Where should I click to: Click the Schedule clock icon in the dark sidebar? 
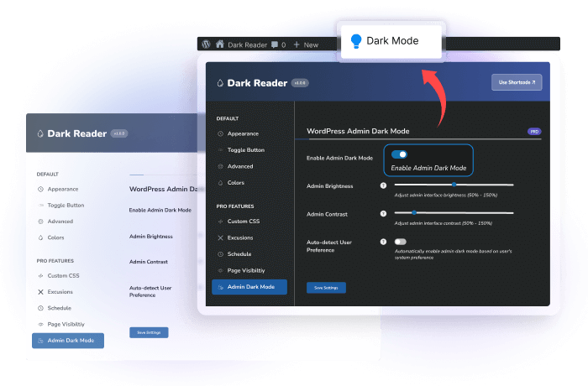point(220,254)
